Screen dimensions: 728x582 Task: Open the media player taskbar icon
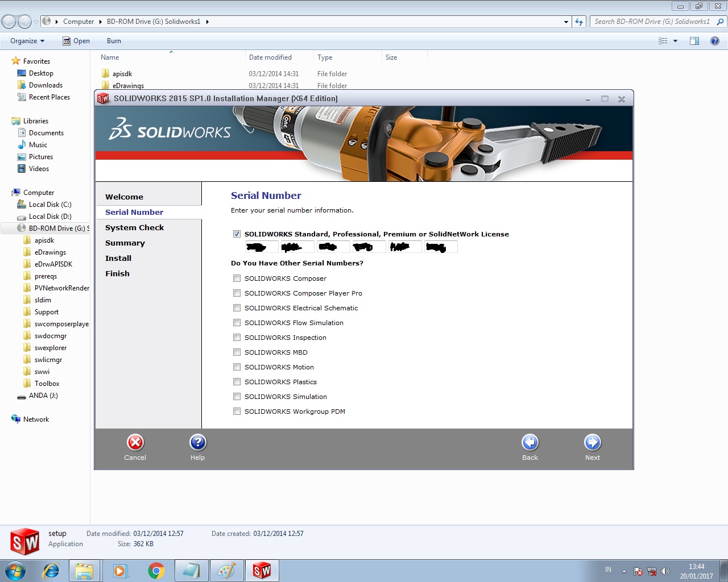(x=120, y=571)
